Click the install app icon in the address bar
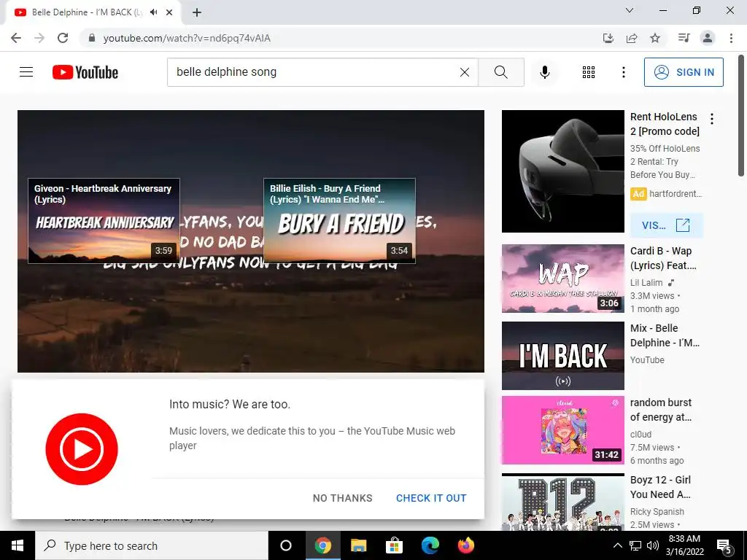This screenshot has width=747, height=560. click(x=608, y=38)
